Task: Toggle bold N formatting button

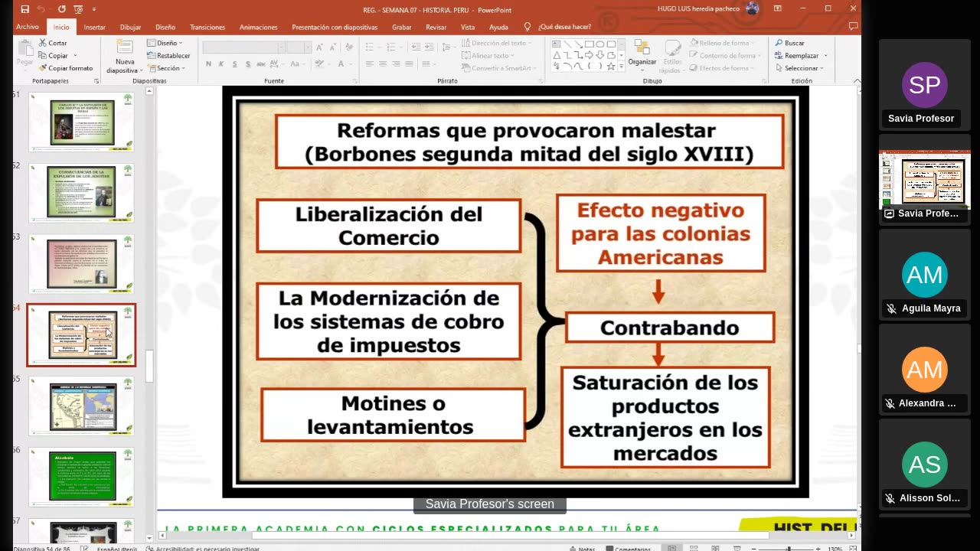Action: (x=209, y=64)
